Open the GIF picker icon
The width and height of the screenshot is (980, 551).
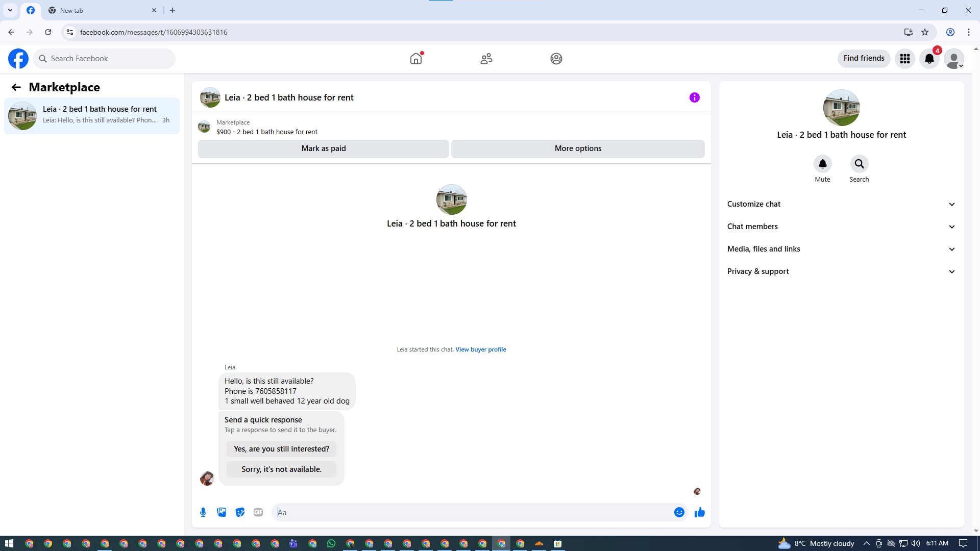coord(258,512)
